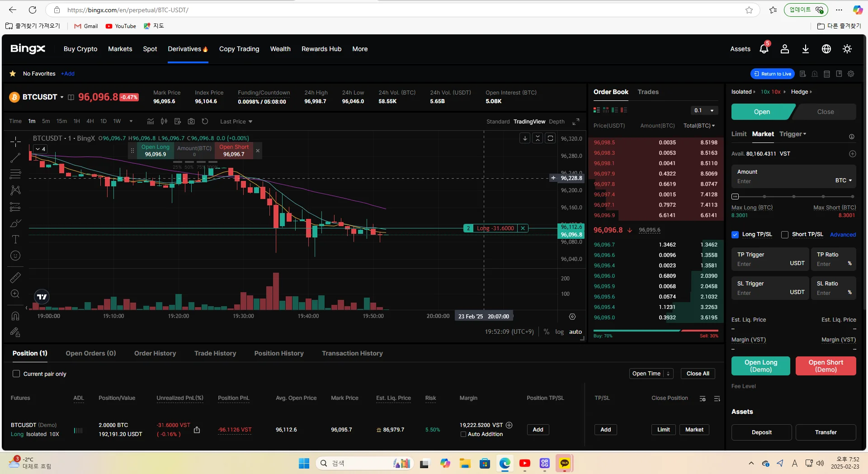Toggle the chart percent scale
Screen dimensions: 868x474
tap(546, 332)
